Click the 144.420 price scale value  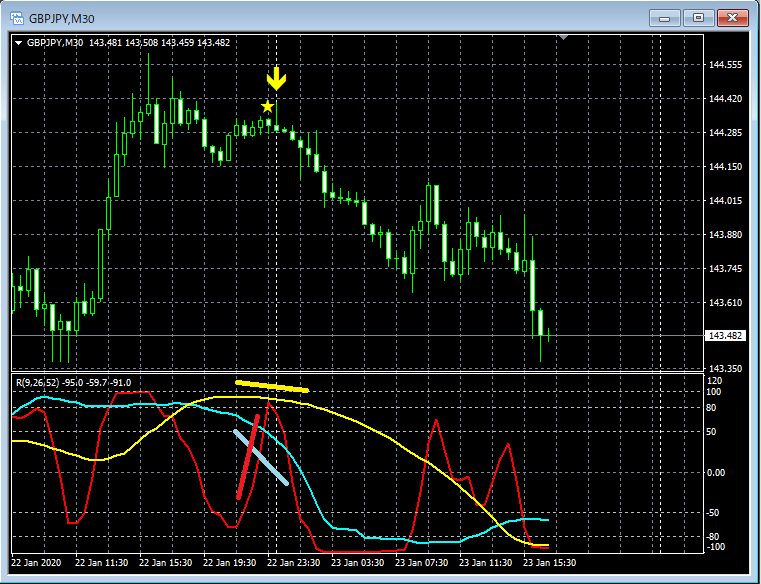click(x=725, y=99)
